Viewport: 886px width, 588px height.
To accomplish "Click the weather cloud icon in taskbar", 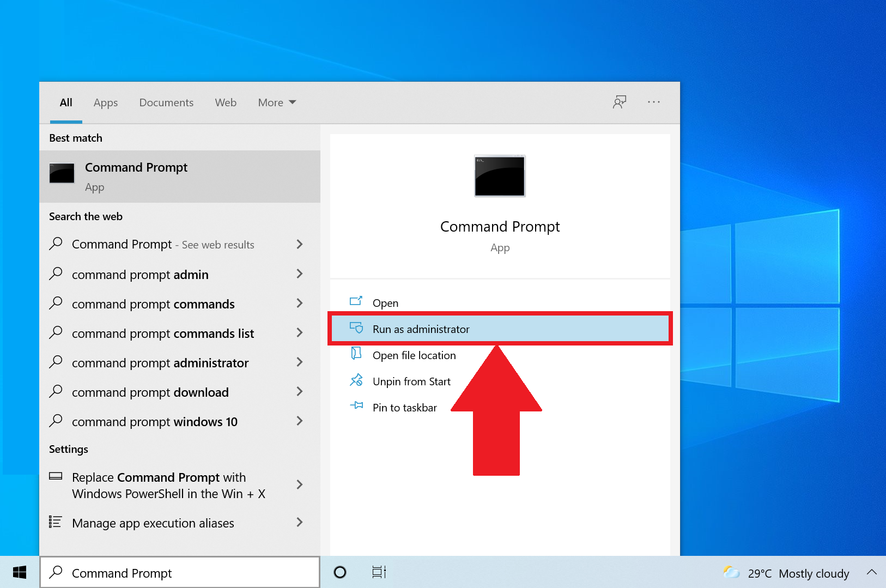I will point(731,572).
